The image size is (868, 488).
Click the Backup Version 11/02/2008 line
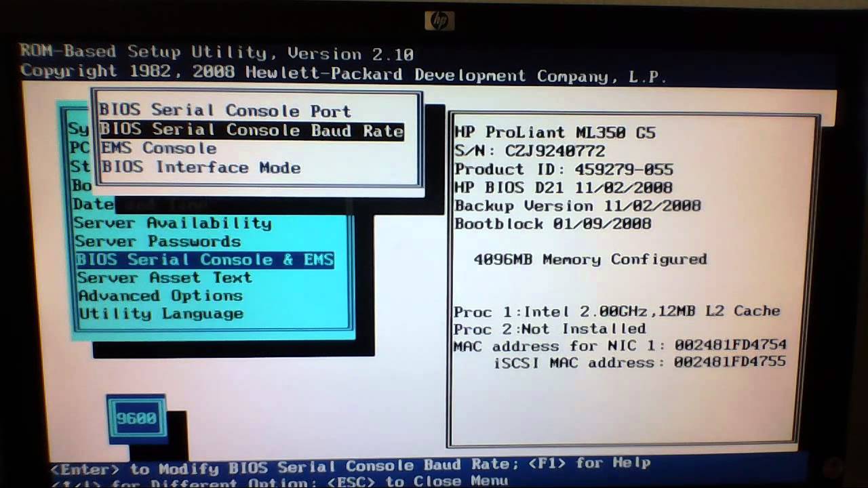578,206
